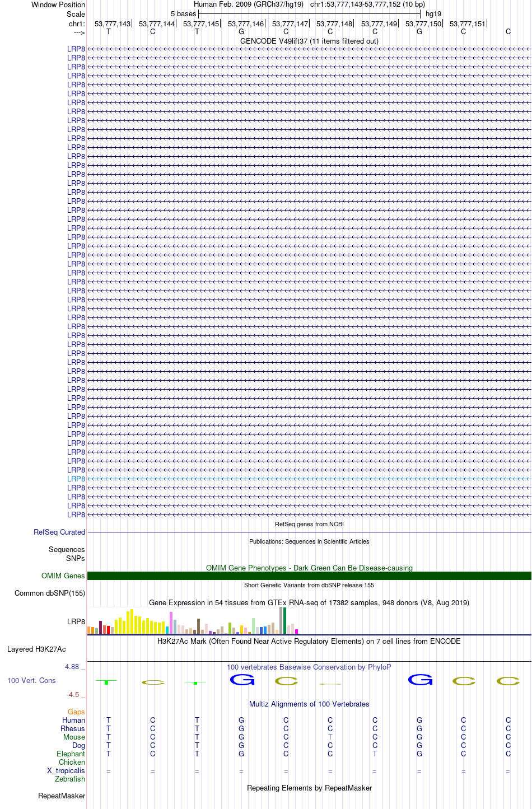Screen dimensions: 532x809
Task: Click the Rhesus alignment row label
Action: (x=73, y=728)
